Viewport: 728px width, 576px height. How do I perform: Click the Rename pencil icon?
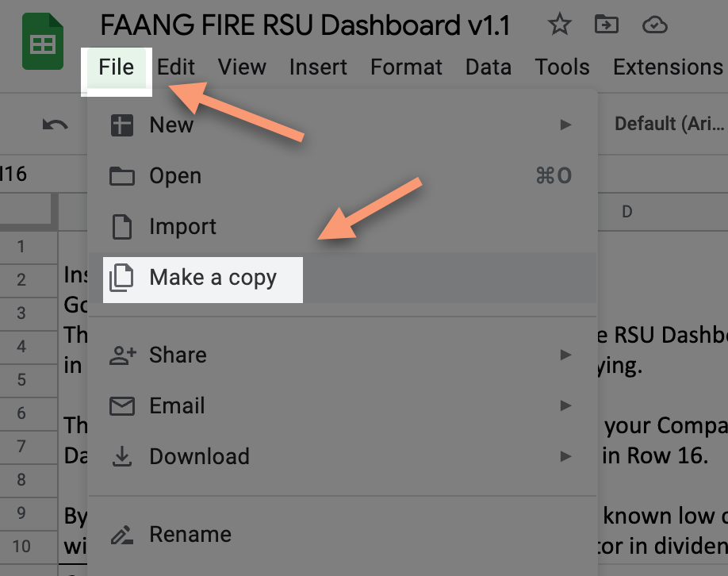(x=122, y=534)
